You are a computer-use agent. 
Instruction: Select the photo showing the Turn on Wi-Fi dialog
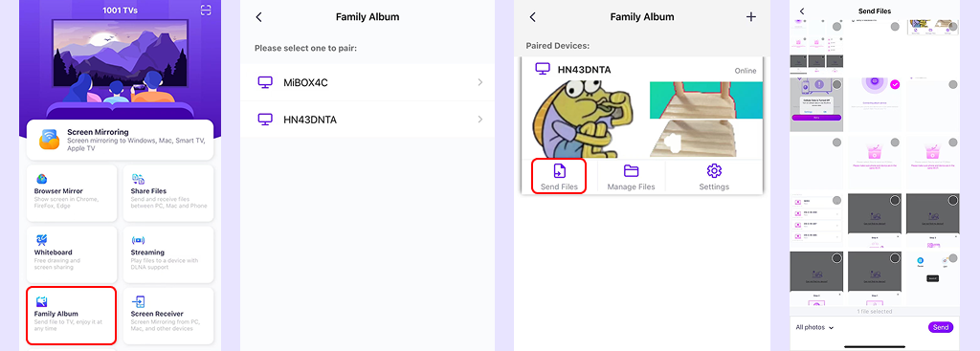pyautogui.click(x=816, y=105)
